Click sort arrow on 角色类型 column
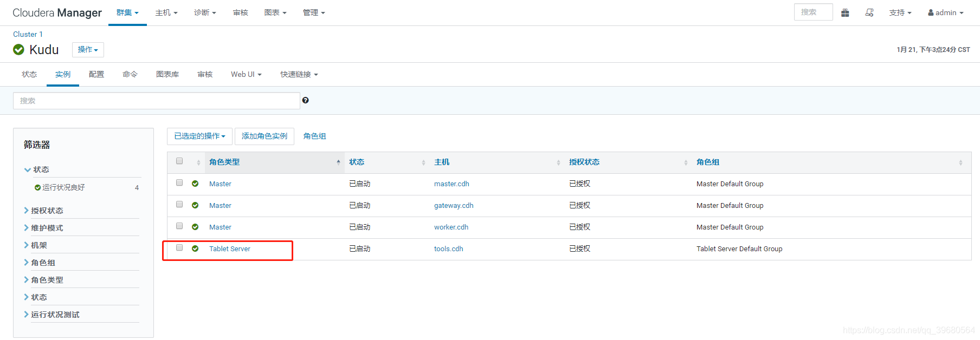This screenshot has width=980, height=340. 338,162
